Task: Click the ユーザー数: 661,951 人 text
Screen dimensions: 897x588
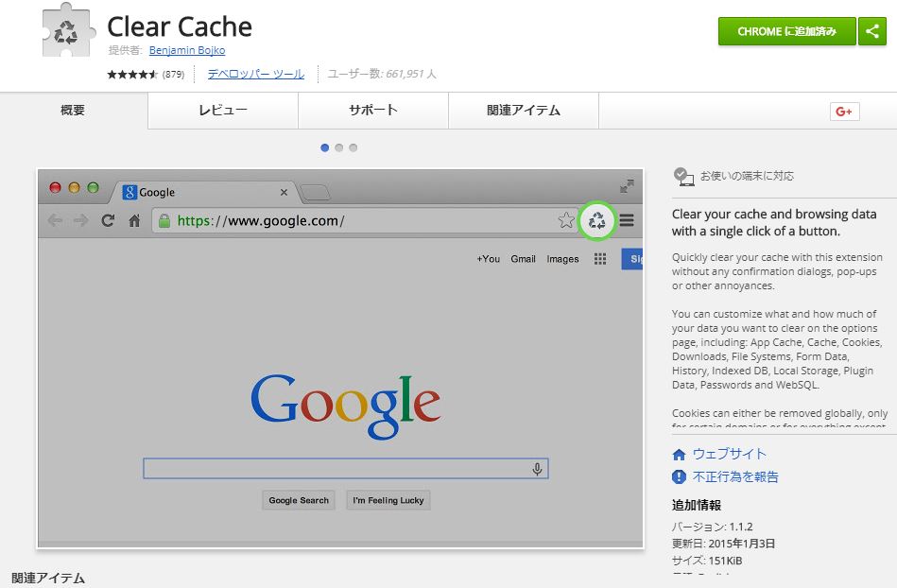Action: (382, 74)
